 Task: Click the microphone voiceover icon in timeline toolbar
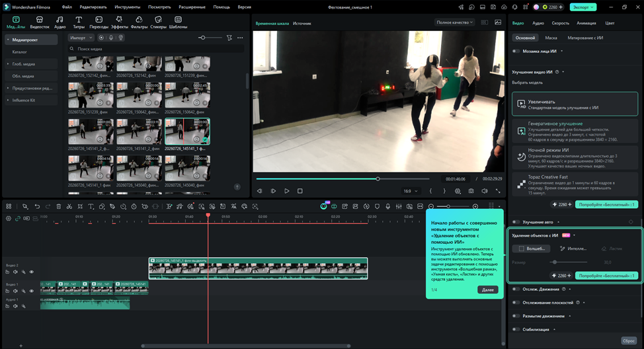[x=387, y=206]
